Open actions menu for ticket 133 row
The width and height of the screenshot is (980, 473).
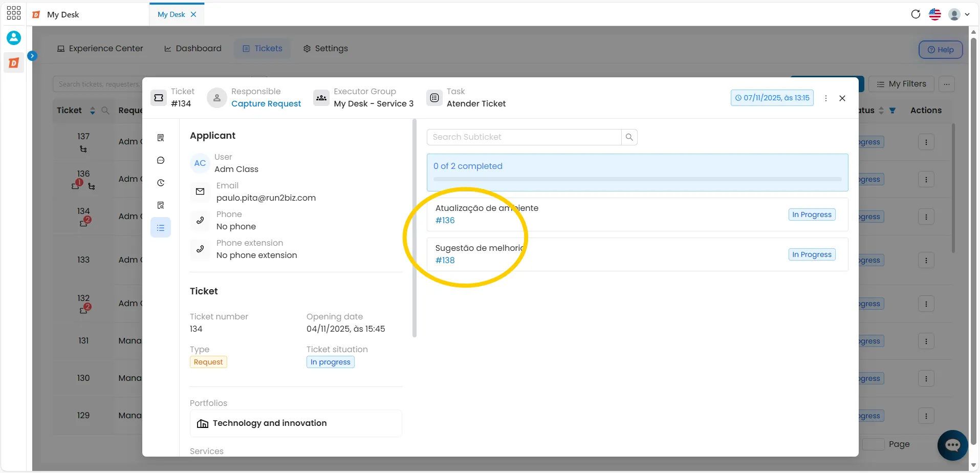point(926,261)
